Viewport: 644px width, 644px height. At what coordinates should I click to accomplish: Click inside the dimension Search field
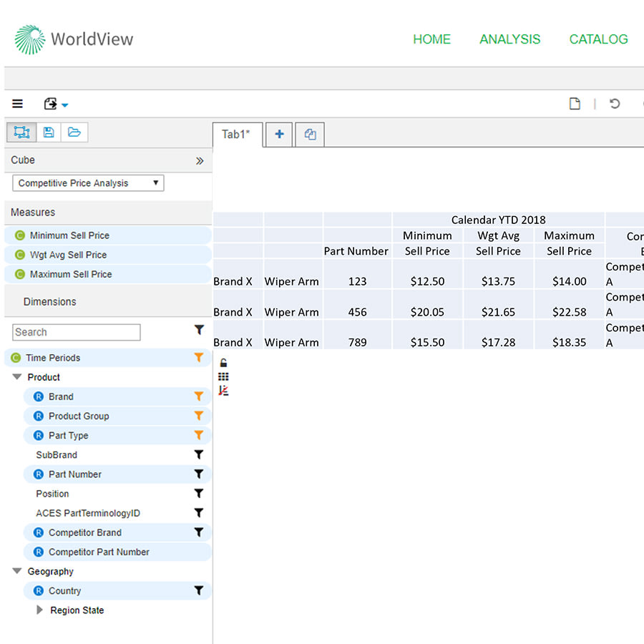pos(75,332)
